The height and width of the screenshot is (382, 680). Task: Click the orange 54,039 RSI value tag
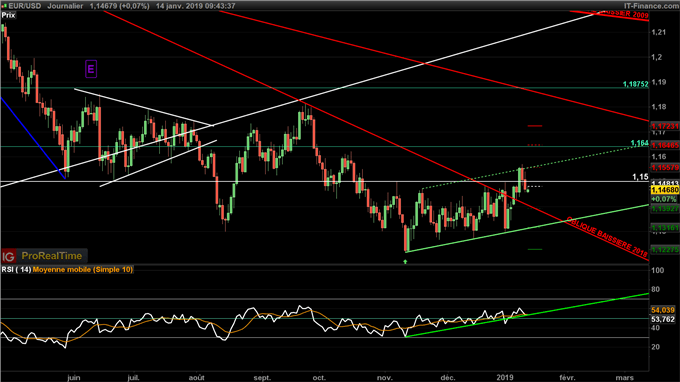663,310
